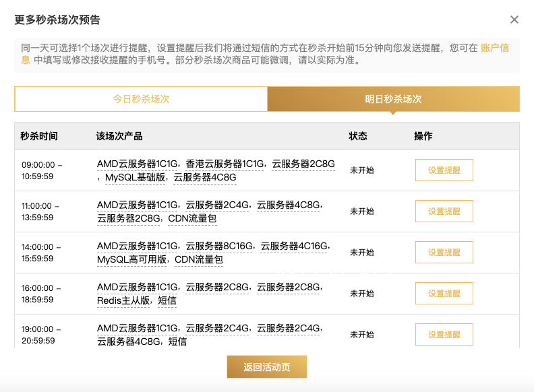The width and height of the screenshot is (534, 392).
Task: Select the 16:00:00 – 18:59:59 time cell
Action: 41,294
